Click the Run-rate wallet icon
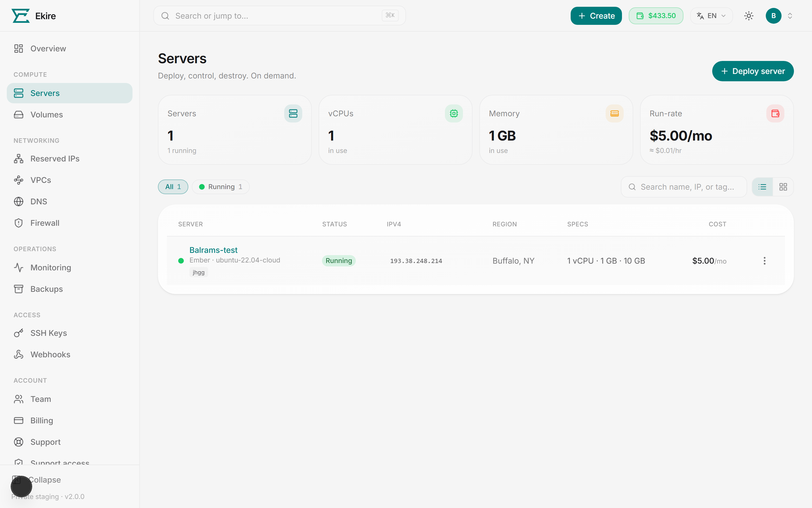The width and height of the screenshot is (812, 508). point(775,113)
